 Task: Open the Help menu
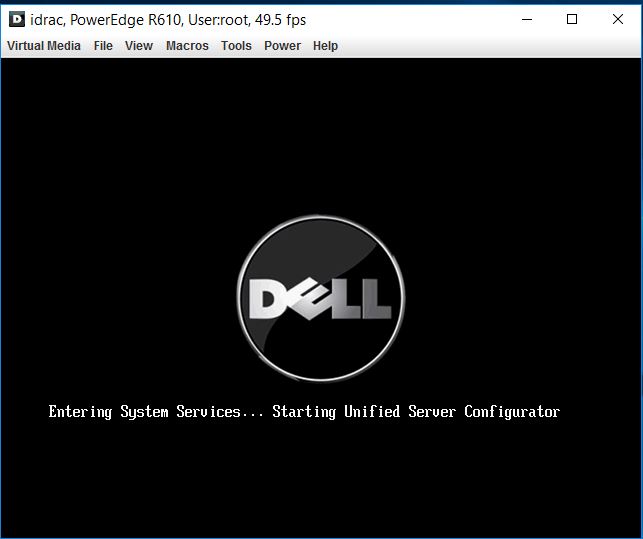pyautogui.click(x=325, y=46)
